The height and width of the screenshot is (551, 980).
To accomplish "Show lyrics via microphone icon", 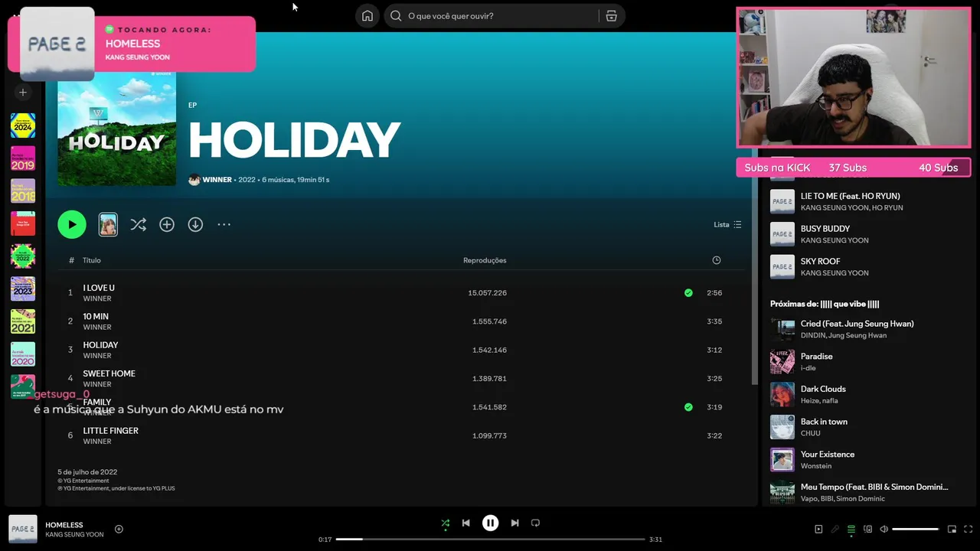I will tap(835, 529).
